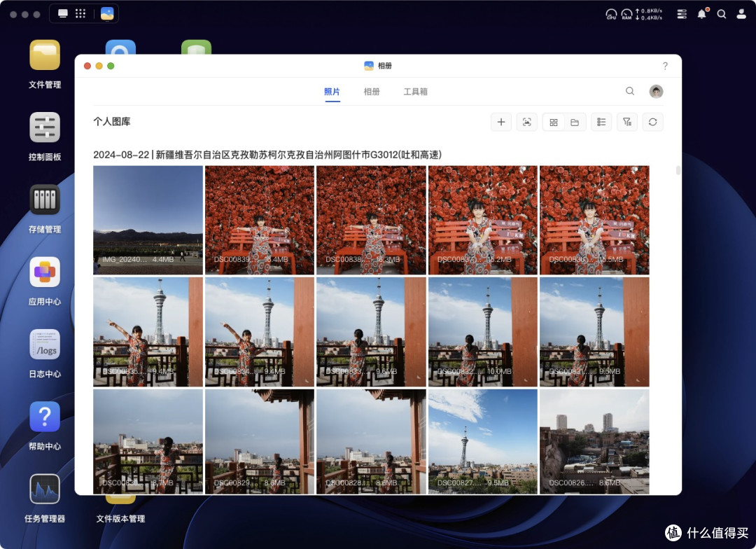Open photo DSC00835 tower thumbnail

coord(148,332)
